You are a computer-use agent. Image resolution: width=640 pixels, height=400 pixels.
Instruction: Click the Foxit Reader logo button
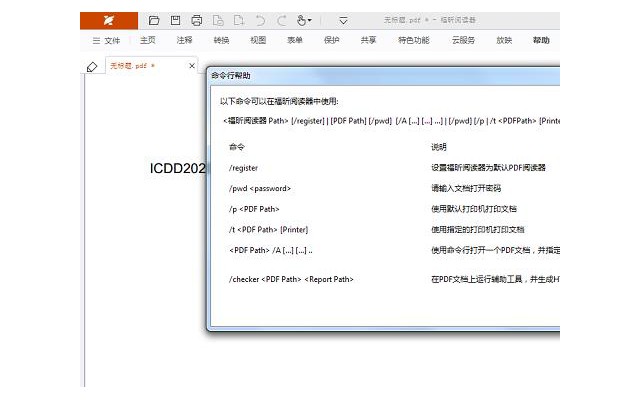tap(109, 20)
